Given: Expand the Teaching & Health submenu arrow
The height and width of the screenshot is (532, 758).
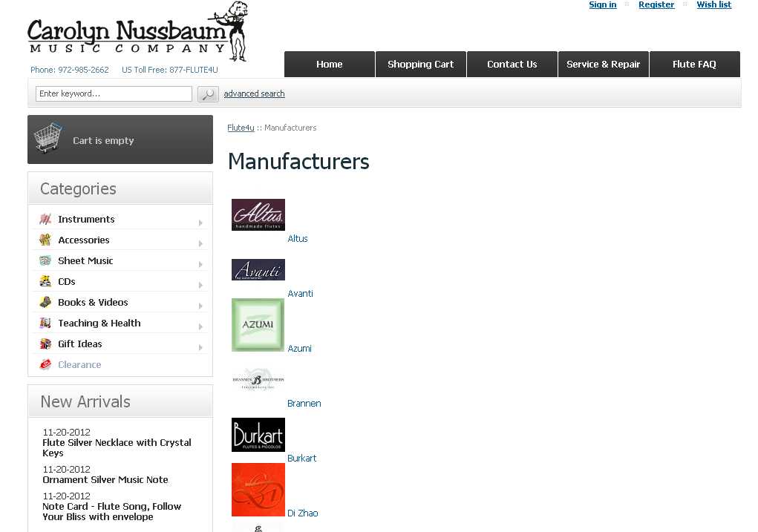Looking at the screenshot, I should tap(200, 326).
